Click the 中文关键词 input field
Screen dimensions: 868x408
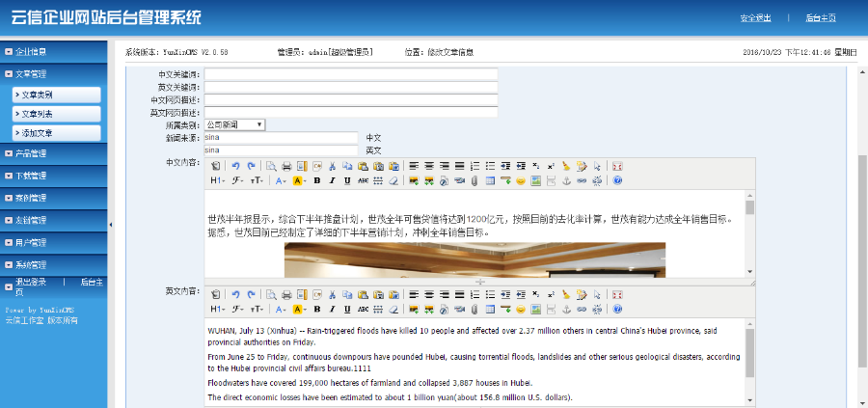[x=351, y=74]
